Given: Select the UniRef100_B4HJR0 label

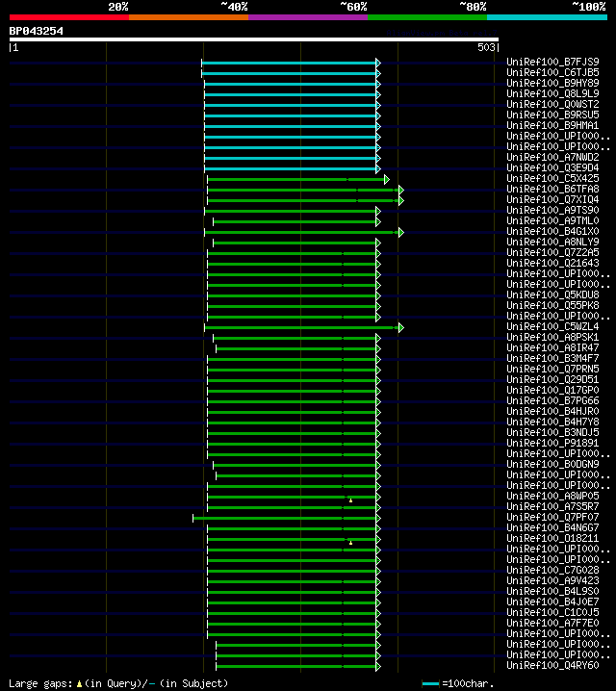Looking at the screenshot, I should click(552, 411).
